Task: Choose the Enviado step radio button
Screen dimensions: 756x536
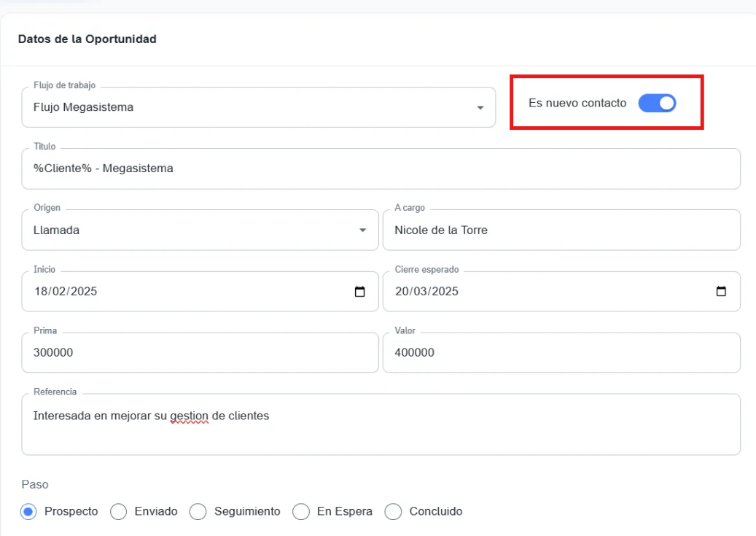Action: [x=119, y=512]
